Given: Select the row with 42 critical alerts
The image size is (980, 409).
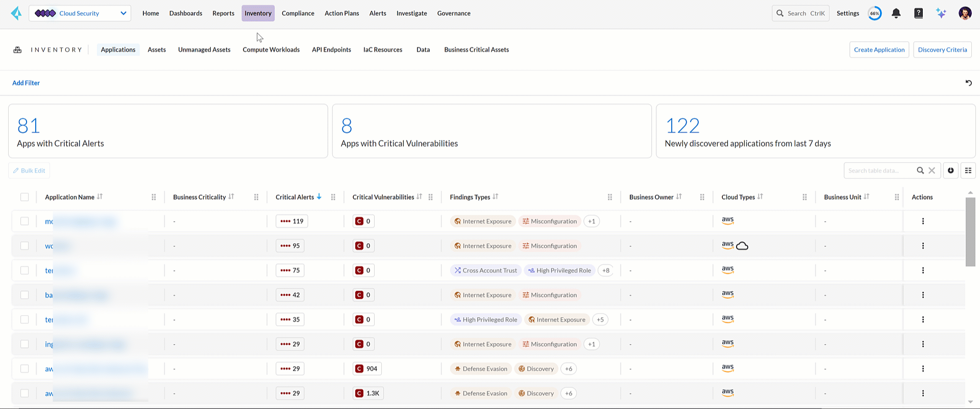Looking at the screenshot, I should (x=24, y=295).
